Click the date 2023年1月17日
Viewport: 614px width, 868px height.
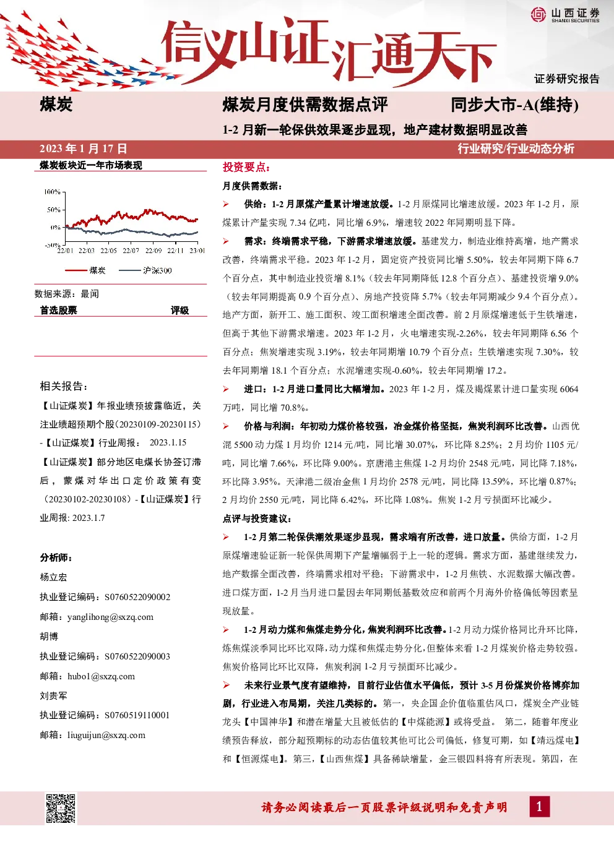point(83,148)
